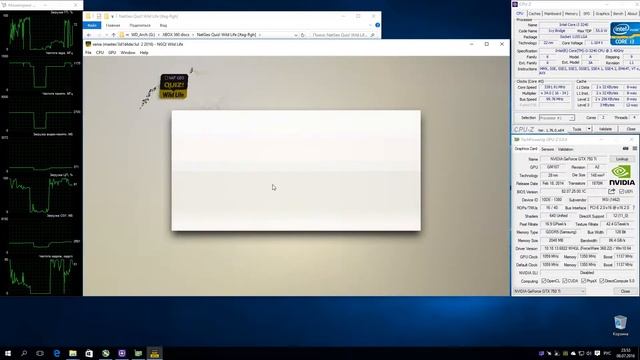Open GPU-Z hamburger menu icon
This screenshot has height=360, width=640.
[x=635, y=149]
